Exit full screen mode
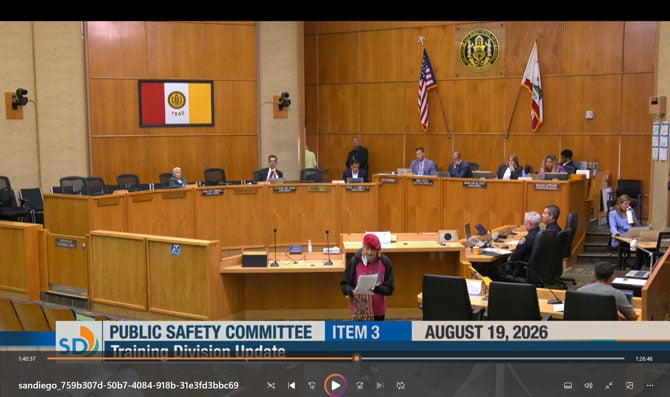This screenshot has width=670, height=397. [x=609, y=385]
